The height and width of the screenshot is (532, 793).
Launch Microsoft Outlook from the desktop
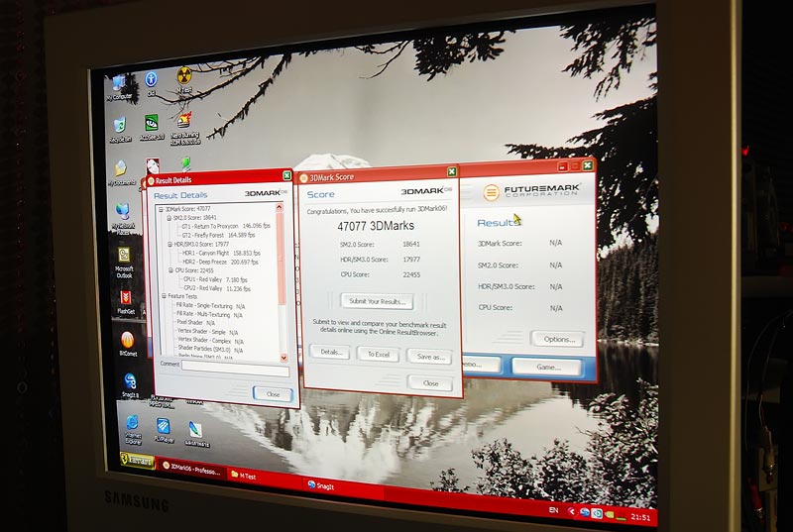[124, 262]
